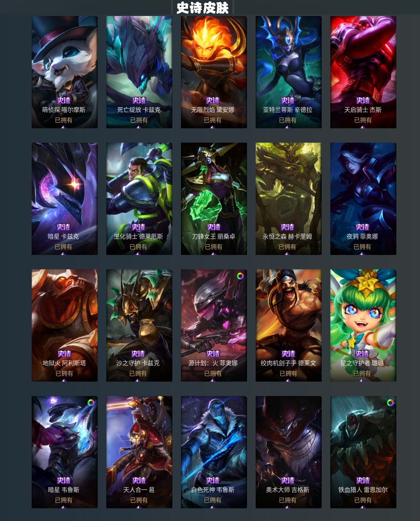Open the 亚特兰蒂斯 辛德拉 skin thumbnail
The image size is (420, 521).
[289, 72]
